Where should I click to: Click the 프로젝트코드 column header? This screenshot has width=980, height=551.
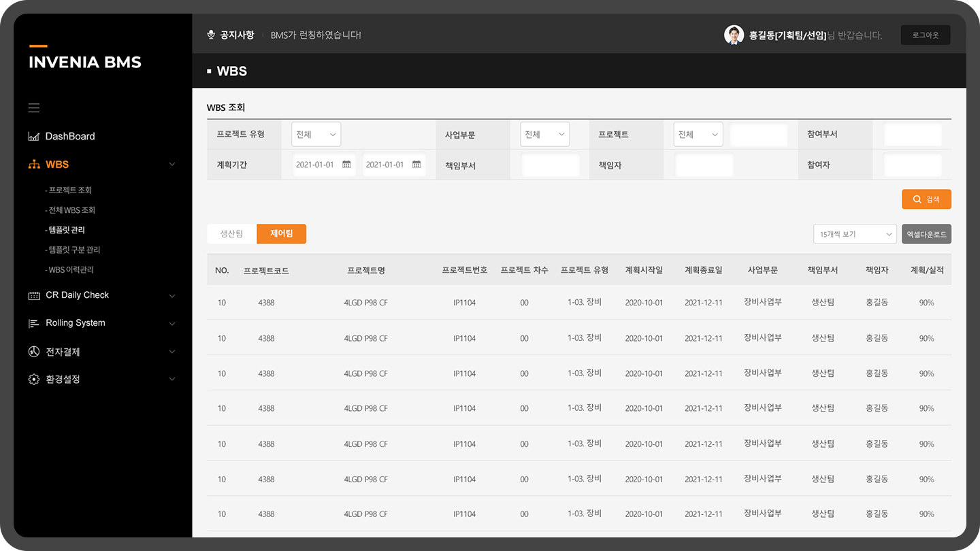point(266,271)
